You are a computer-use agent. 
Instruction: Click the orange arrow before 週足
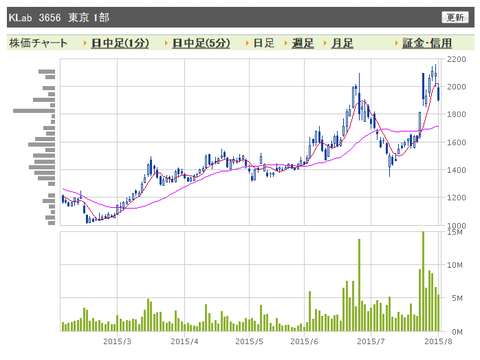pos(286,43)
